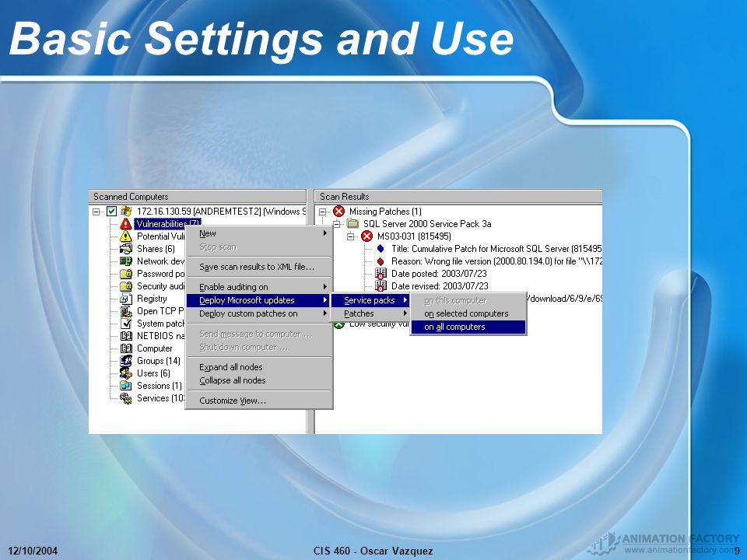Select the Shares (6) icon
The height and width of the screenshot is (560, 747).
(126, 249)
